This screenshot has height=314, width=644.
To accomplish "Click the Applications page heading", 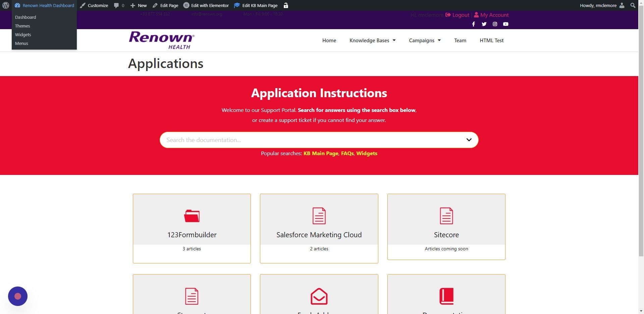I will click(x=166, y=64).
